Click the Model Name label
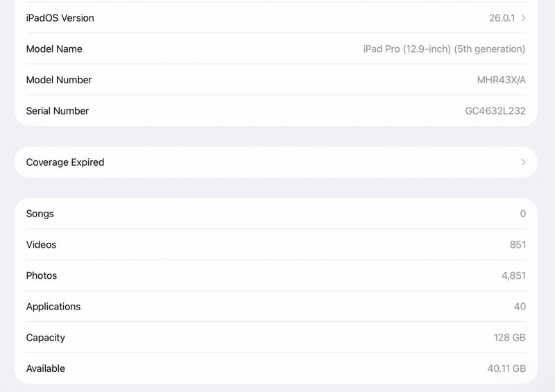The width and height of the screenshot is (555, 392). coord(54,49)
